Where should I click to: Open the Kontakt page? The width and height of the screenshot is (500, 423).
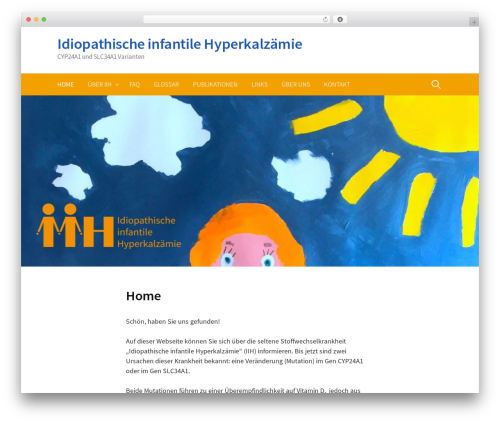coord(337,84)
